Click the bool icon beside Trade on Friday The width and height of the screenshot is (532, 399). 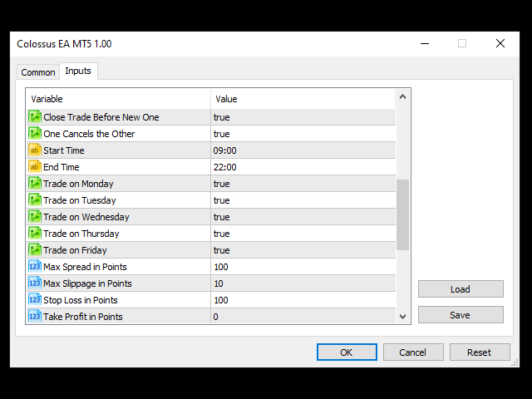35,250
